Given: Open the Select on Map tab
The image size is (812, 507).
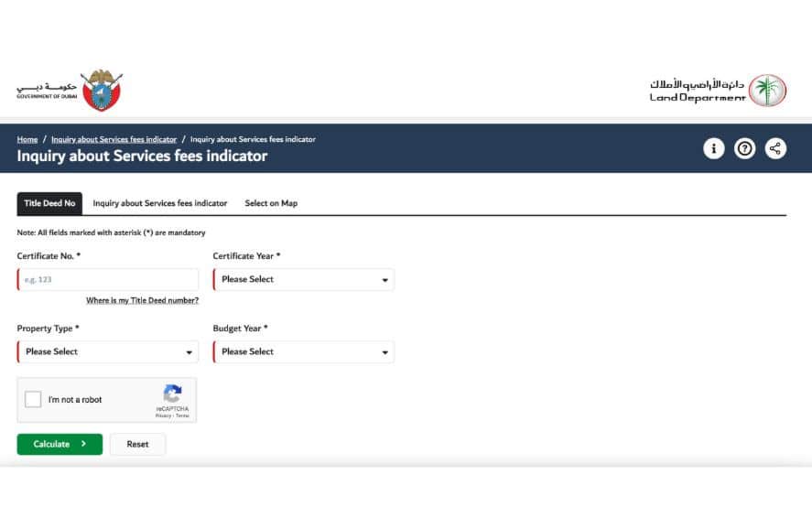Looking at the screenshot, I should click(x=271, y=203).
